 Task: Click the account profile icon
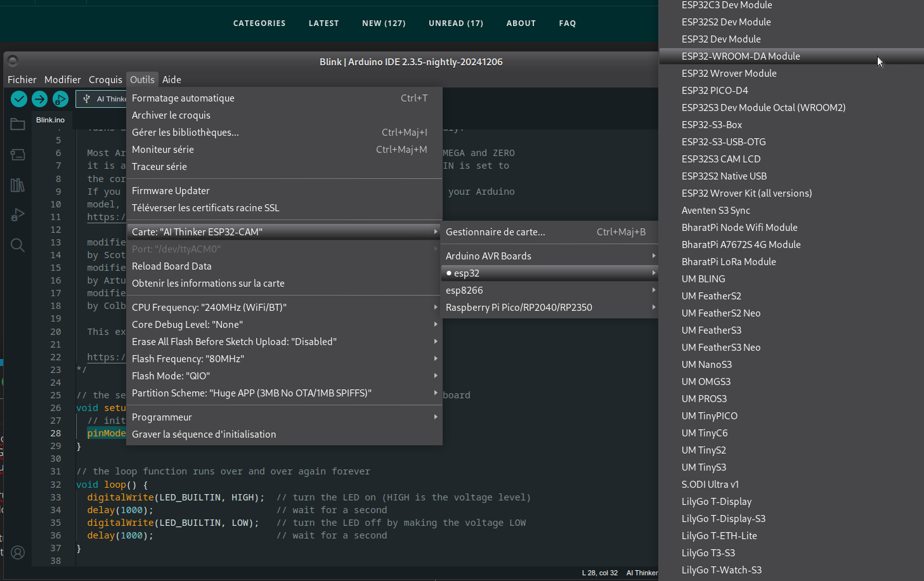[x=18, y=552]
